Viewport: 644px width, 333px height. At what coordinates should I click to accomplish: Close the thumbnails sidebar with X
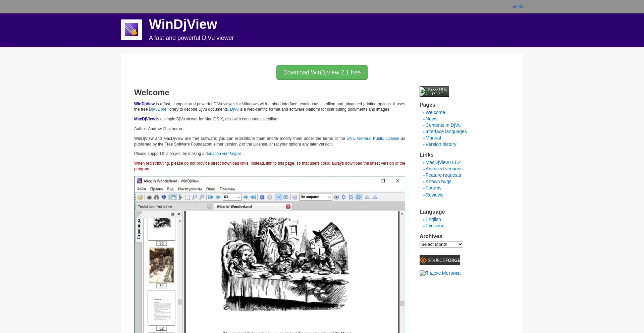tap(179, 214)
